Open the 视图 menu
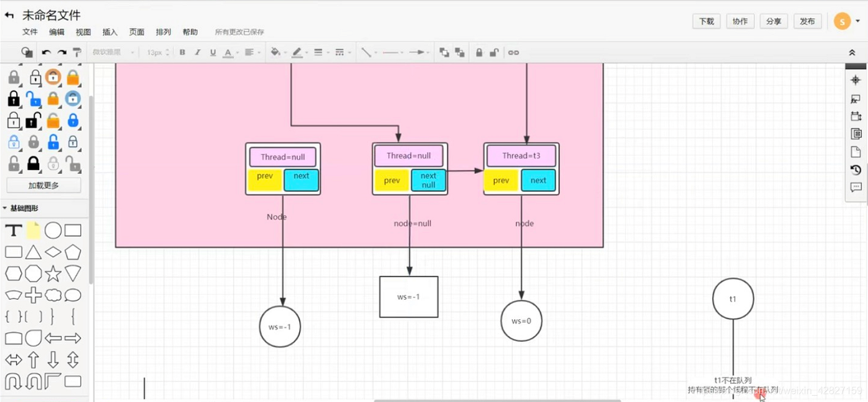Image resolution: width=868 pixels, height=402 pixels. coord(83,32)
